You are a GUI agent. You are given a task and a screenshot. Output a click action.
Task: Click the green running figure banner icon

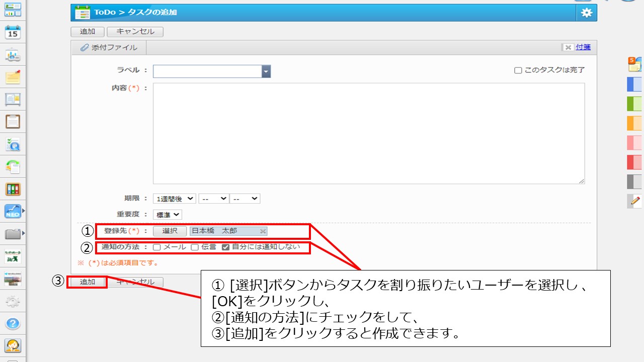[x=13, y=256]
